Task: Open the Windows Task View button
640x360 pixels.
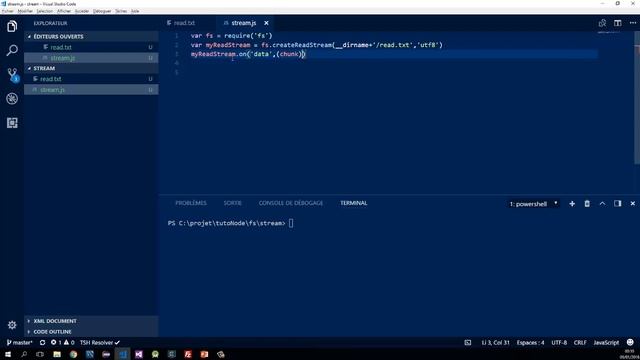Action: [40, 354]
